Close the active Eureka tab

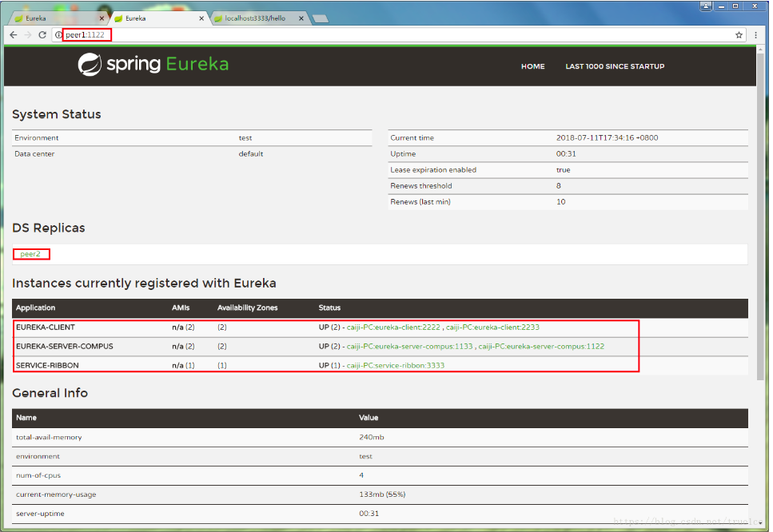click(x=201, y=18)
